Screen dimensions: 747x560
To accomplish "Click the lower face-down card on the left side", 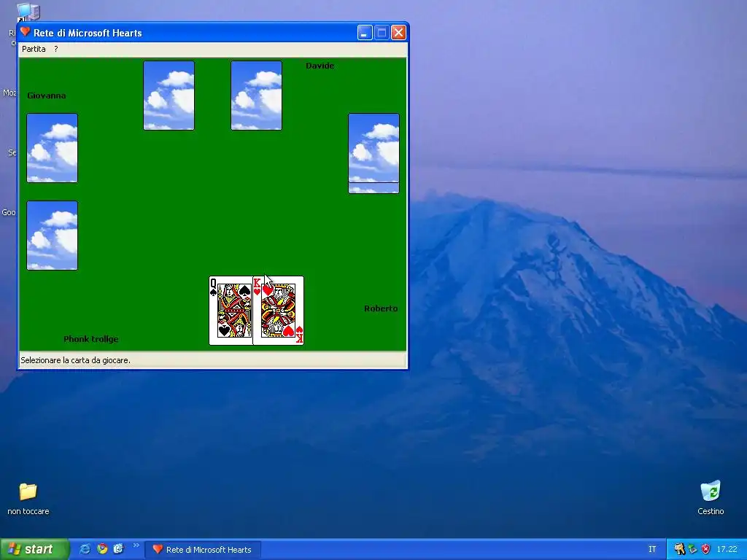I will 52,236.
